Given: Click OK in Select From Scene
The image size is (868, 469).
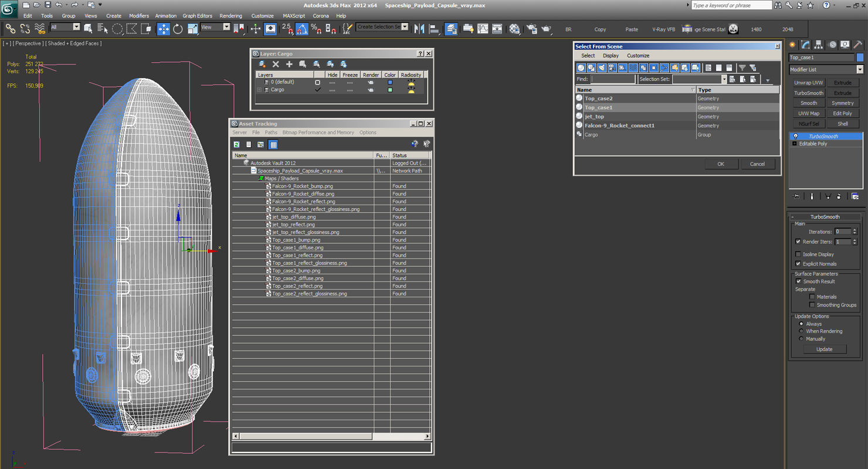Looking at the screenshot, I should (721, 164).
